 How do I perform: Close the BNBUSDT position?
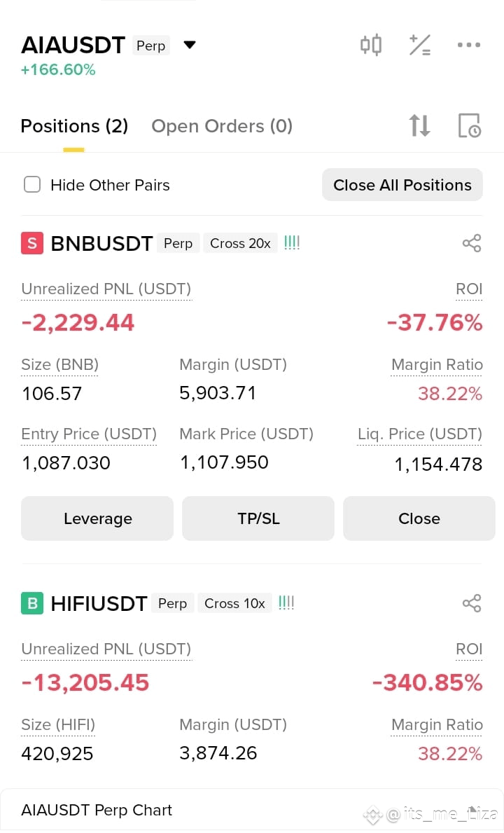coord(419,518)
